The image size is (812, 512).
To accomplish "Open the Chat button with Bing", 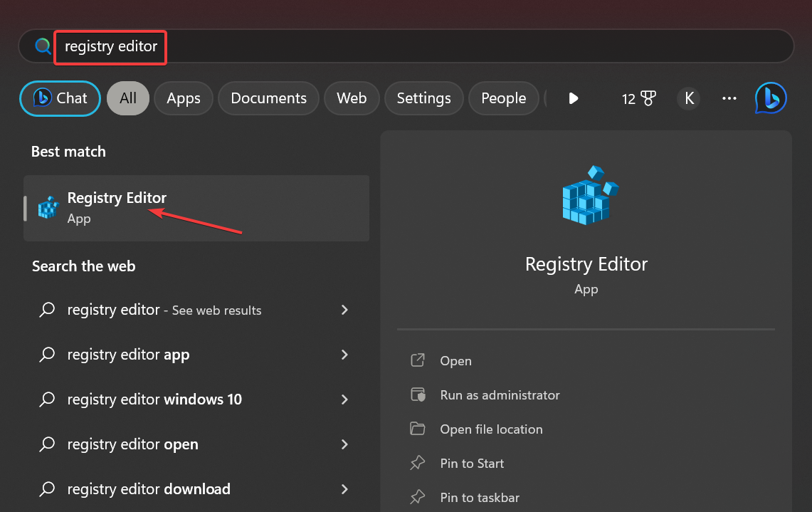I will [x=60, y=98].
